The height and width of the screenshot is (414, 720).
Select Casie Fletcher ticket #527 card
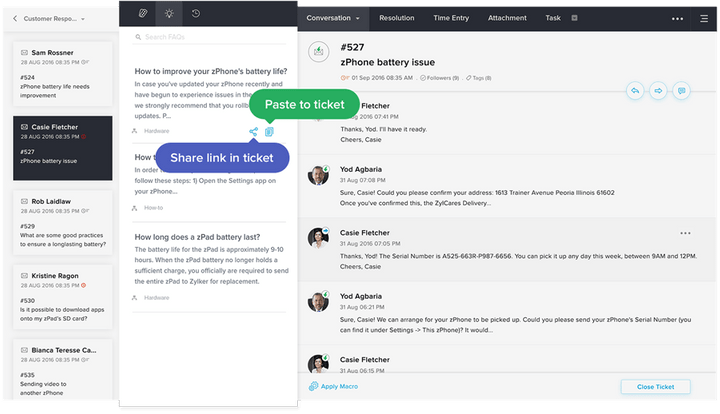click(62, 148)
